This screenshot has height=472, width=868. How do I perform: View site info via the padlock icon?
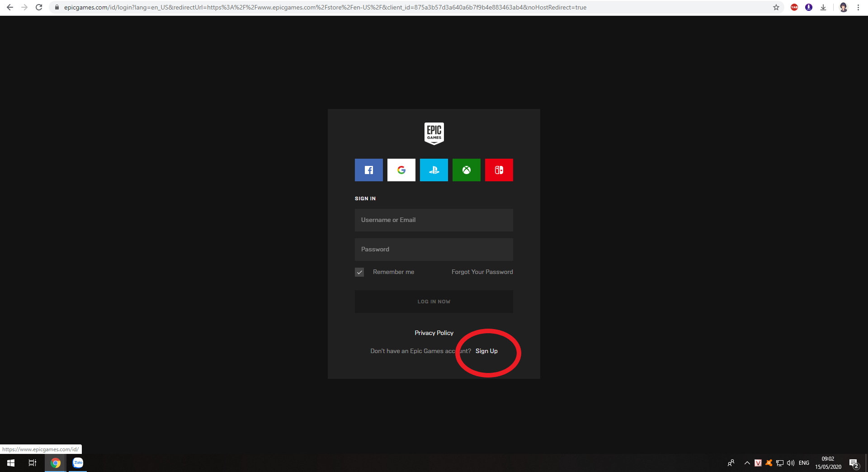pyautogui.click(x=57, y=7)
